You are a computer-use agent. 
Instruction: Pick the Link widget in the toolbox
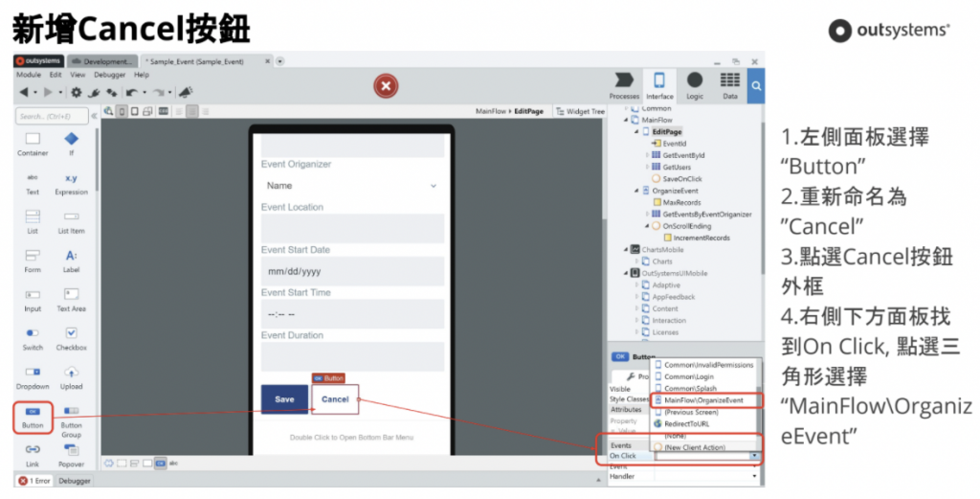[x=33, y=456]
